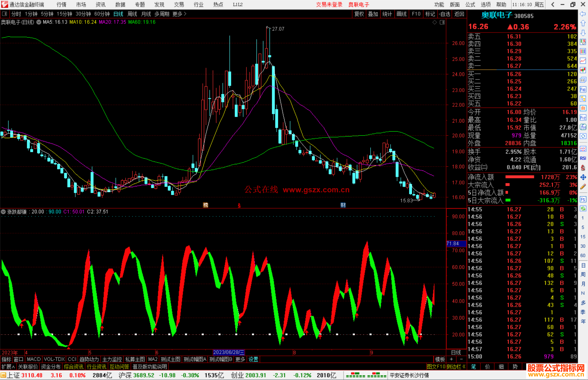Open the 公式 menu in title bar
The height and width of the screenshot is (380, 588).
click(470, 5)
